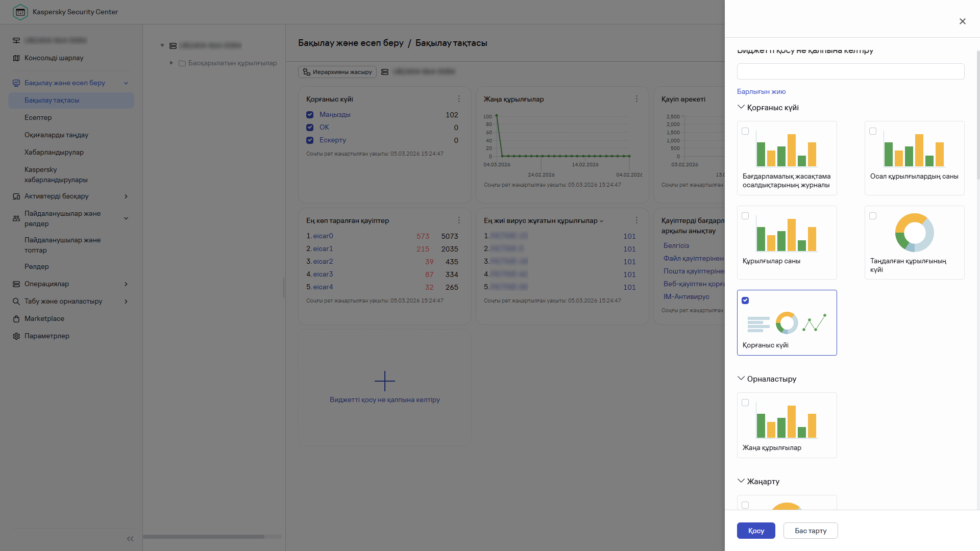
Task: Click the plus icon to add widget
Action: point(384,381)
